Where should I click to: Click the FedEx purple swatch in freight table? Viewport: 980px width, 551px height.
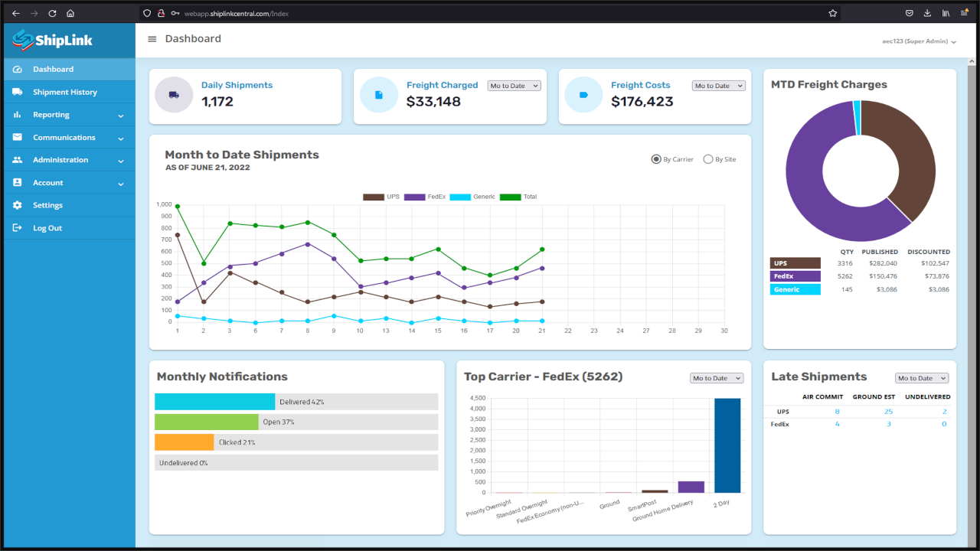coord(795,276)
